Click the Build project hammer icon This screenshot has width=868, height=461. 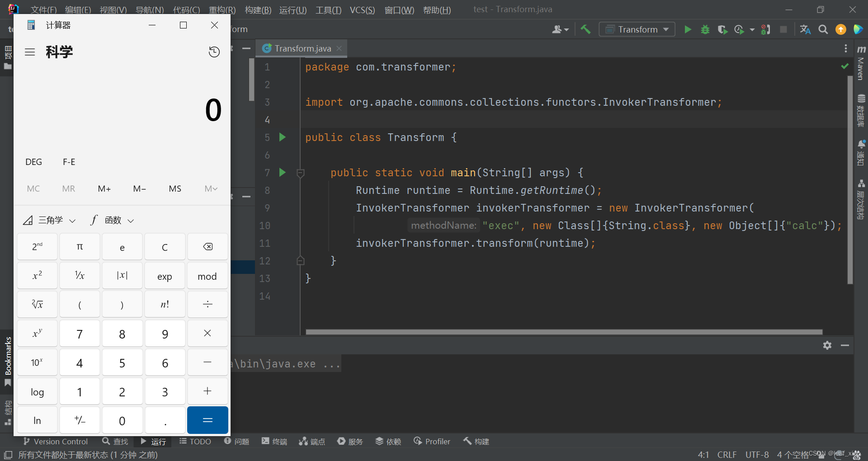click(585, 29)
